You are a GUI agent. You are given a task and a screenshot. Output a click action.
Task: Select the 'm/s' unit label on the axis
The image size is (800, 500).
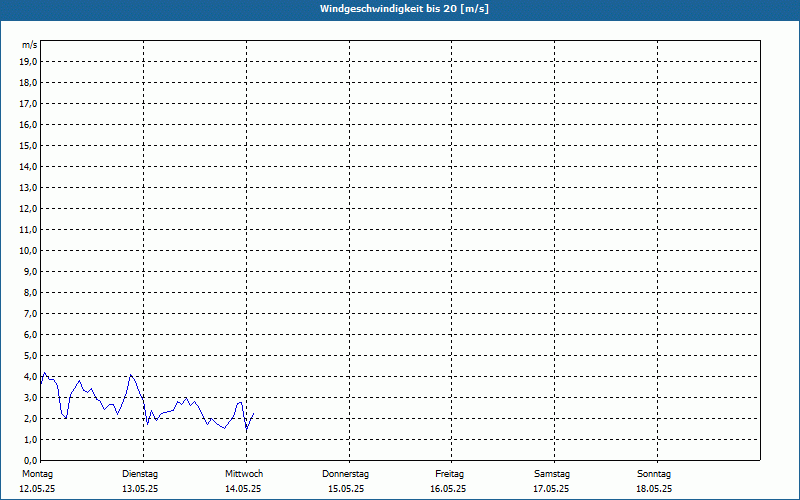click(30, 45)
